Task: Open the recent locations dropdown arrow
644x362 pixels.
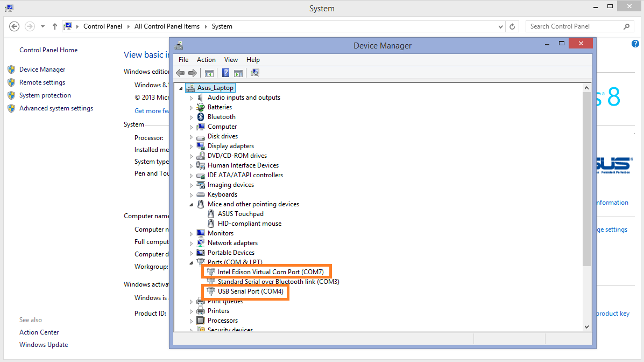Action: click(x=43, y=26)
